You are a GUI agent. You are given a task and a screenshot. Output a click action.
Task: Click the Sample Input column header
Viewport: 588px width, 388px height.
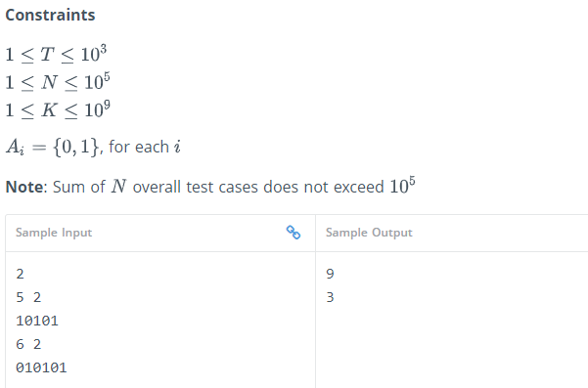tap(54, 233)
